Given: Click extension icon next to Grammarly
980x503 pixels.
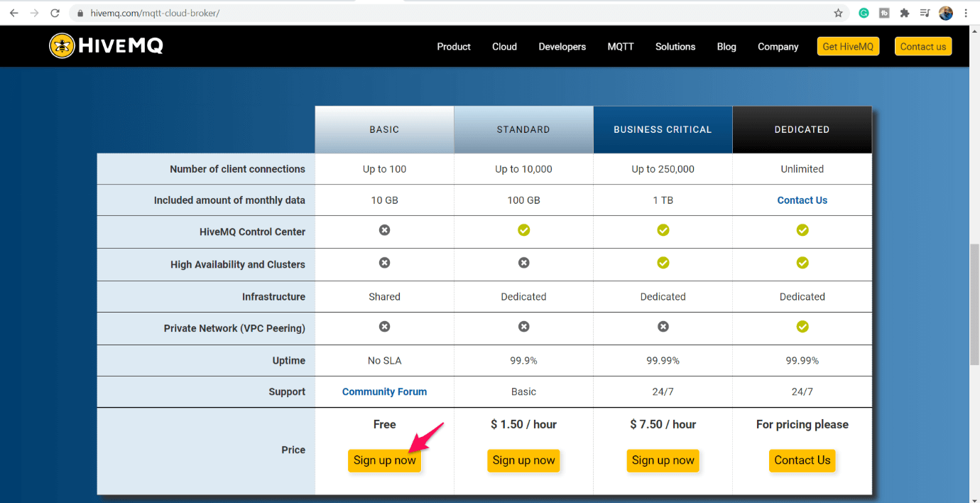Looking at the screenshot, I should (x=884, y=13).
